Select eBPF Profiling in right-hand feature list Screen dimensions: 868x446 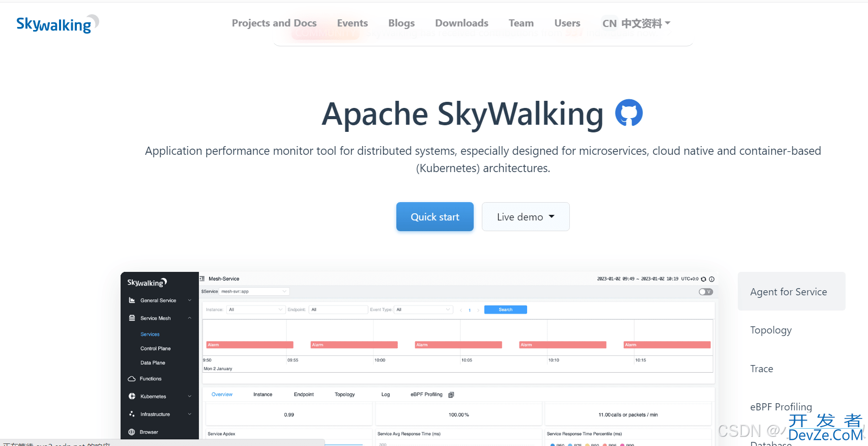click(781, 407)
